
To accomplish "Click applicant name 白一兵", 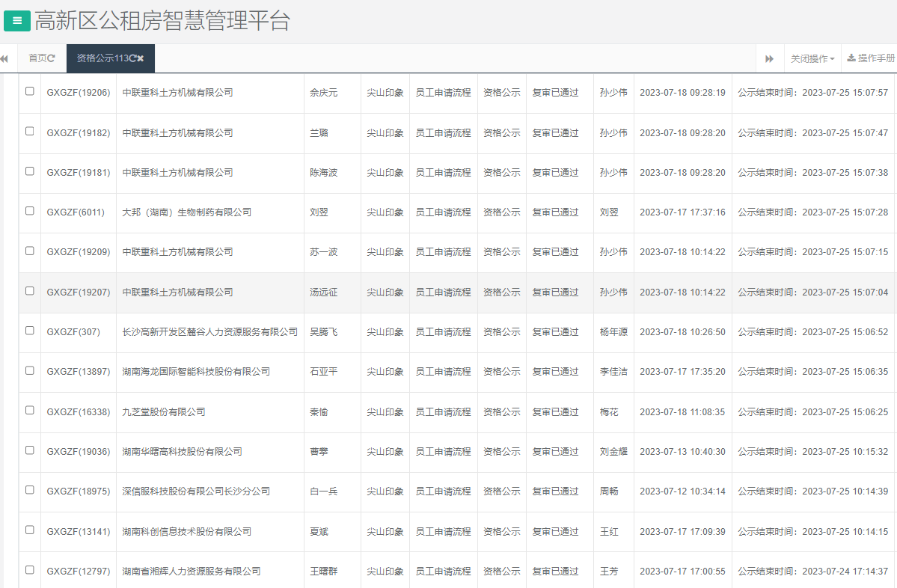I will click(324, 491).
